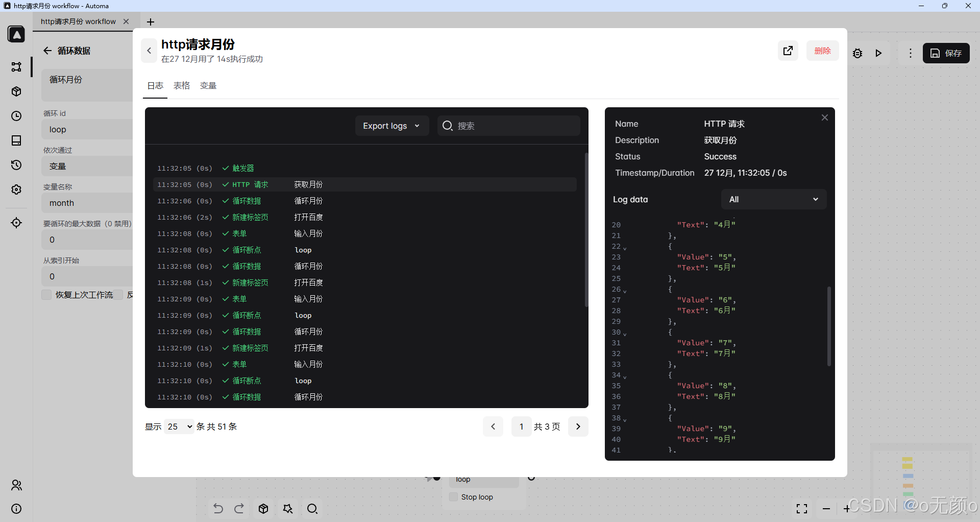
Task: Click the 删除 delete button
Action: pos(823,51)
